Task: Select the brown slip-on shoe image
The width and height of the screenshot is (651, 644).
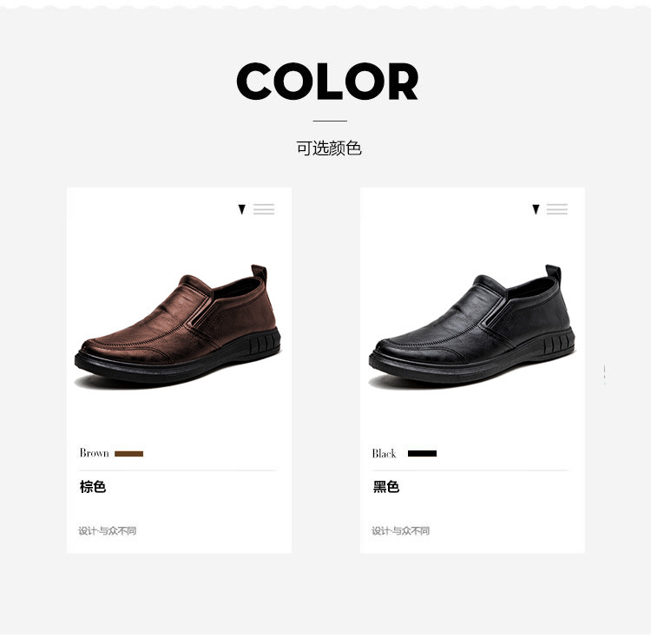Action: point(178,326)
